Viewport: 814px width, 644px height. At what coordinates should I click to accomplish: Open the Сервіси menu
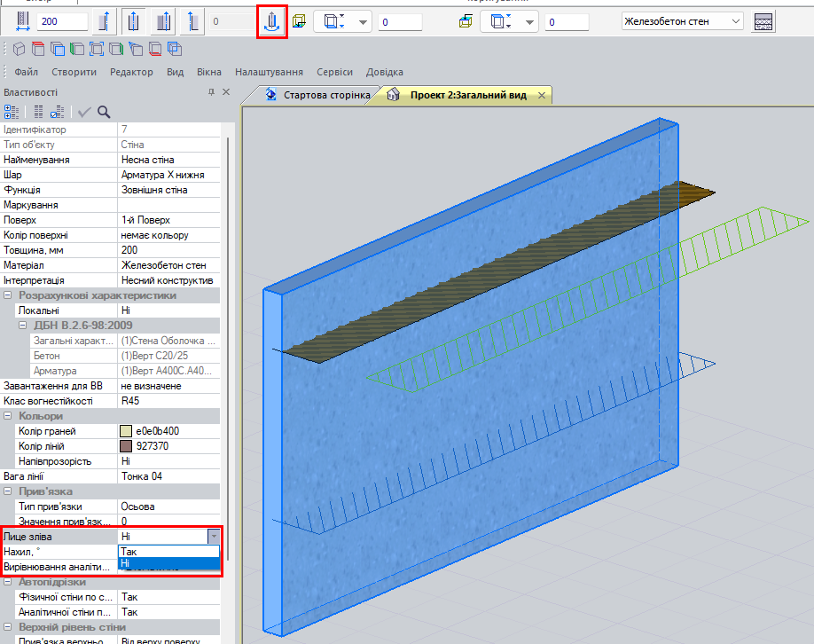point(334,72)
